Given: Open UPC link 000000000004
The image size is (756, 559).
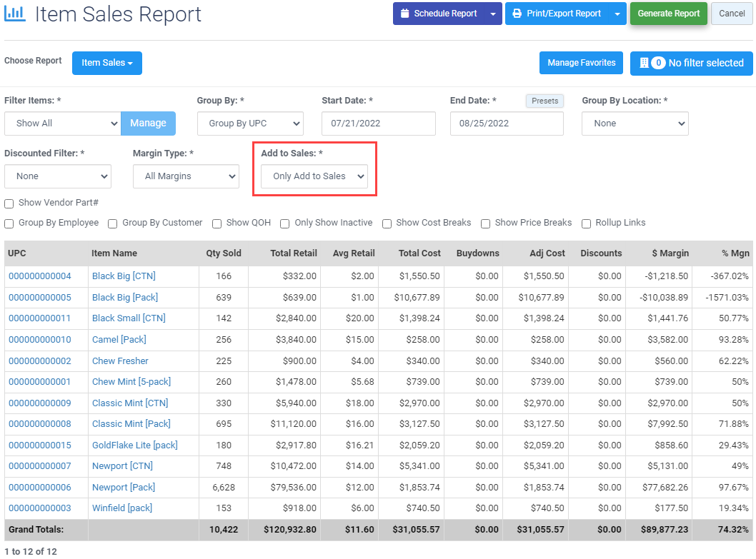Looking at the screenshot, I should tap(40, 276).
